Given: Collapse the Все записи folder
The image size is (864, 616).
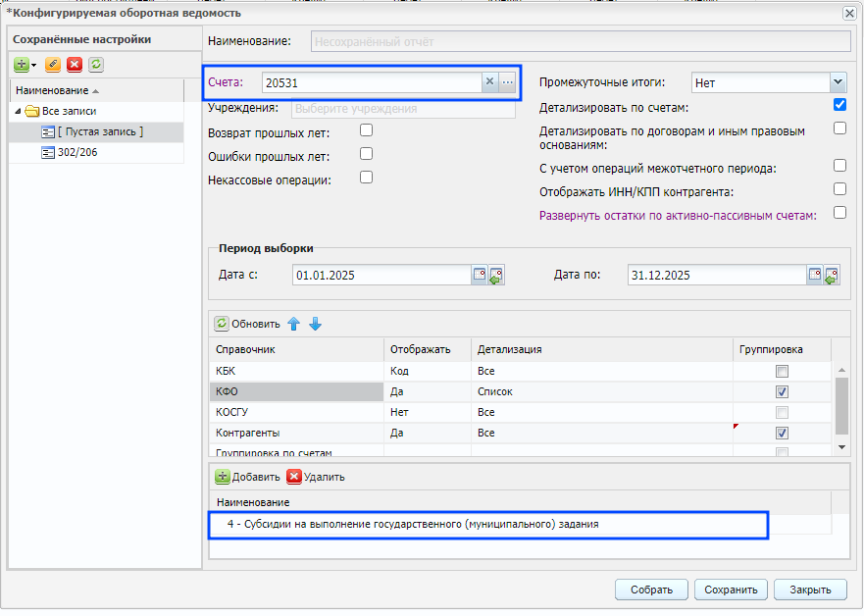Looking at the screenshot, I should pyautogui.click(x=18, y=111).
